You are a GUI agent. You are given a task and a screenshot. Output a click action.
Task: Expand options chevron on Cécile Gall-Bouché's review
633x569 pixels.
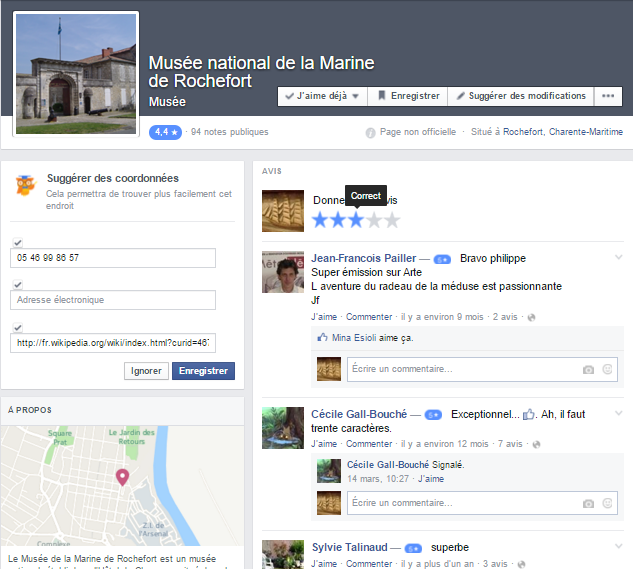coord(618,413)
